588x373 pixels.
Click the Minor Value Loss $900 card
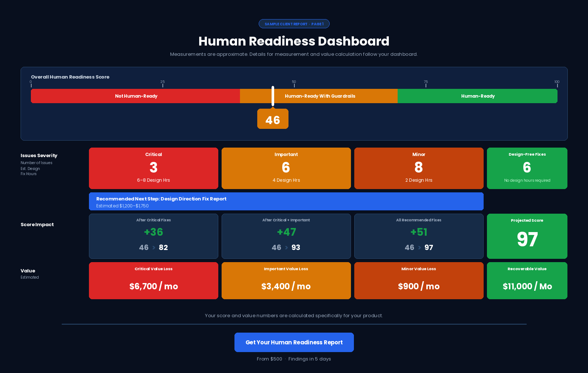419,280
